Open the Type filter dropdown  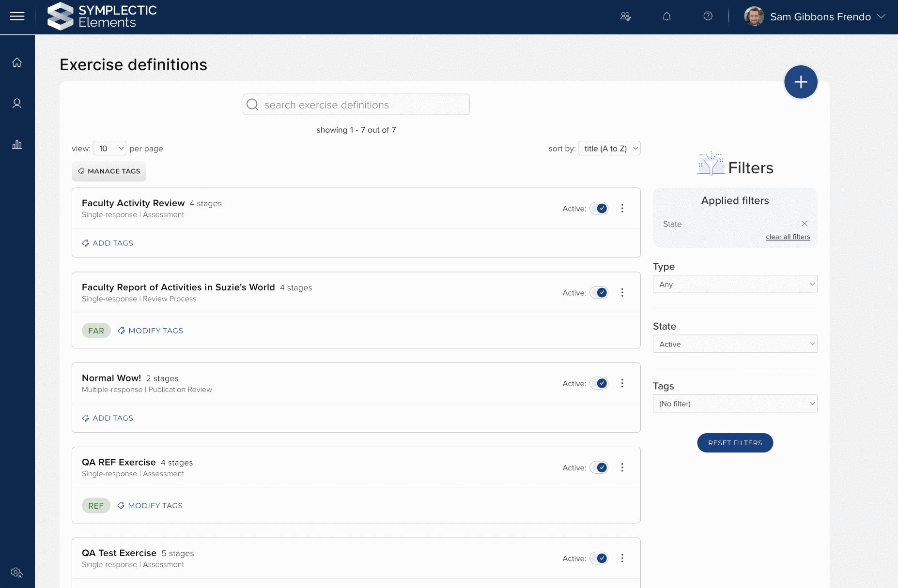click(734, 284)
